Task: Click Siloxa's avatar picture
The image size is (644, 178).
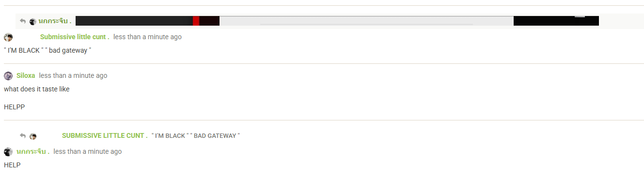Action: coord(8,76)
